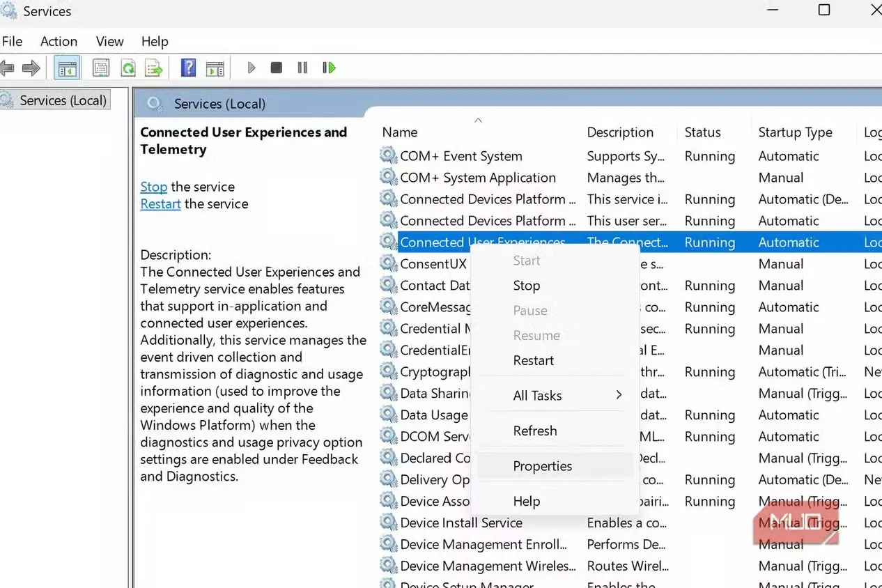Viewport: 882px width, 588px height.
Task: Click the Stop the service link
Action: point(153,187)
